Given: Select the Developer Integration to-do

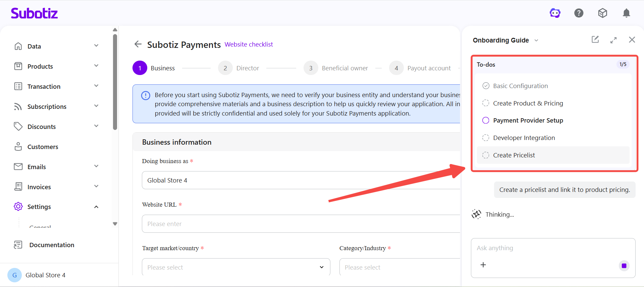Looking at the screenshot, I should point(524,138).
